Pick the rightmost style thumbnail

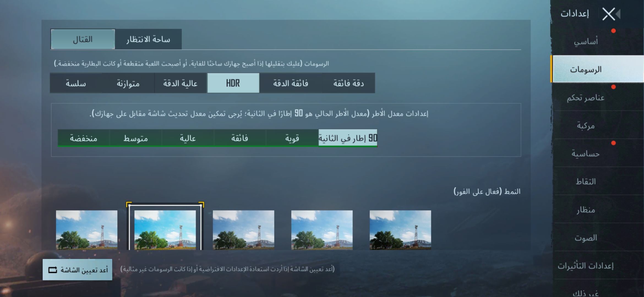pos(400,230)
